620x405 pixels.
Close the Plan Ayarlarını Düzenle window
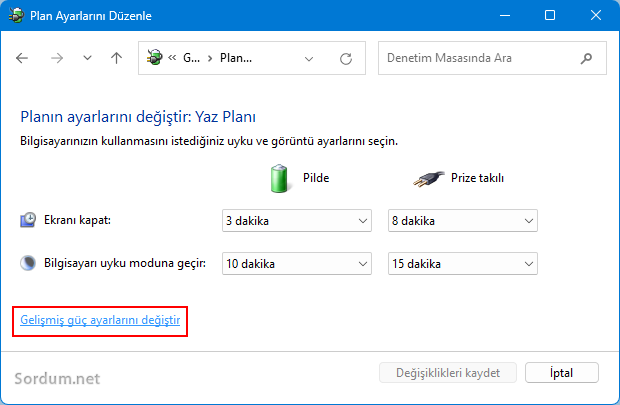(x=596, y=15)
